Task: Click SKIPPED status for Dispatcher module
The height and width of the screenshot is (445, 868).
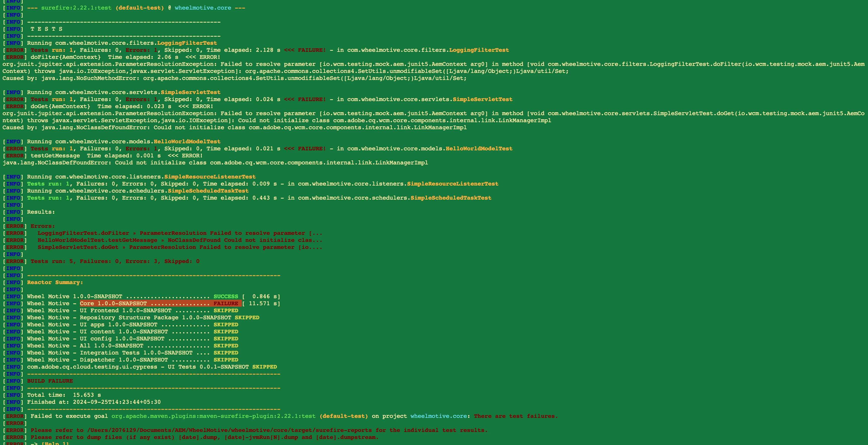Action: pyautogui.click(x=225, y=360)
